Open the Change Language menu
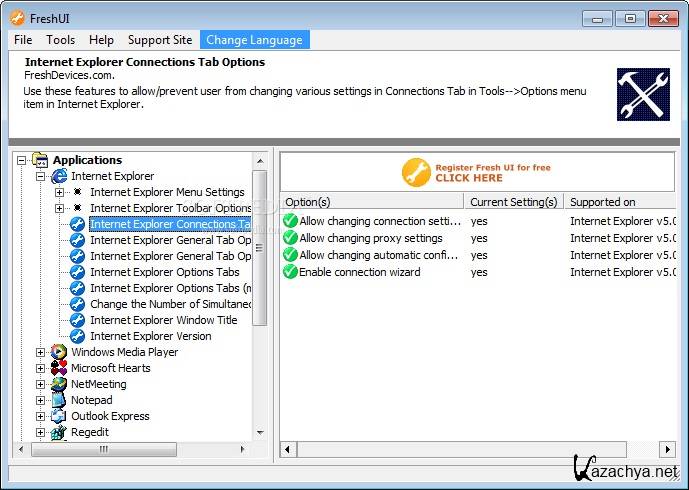The width and height of the screenshot is (689, 490). coord(254,40)
